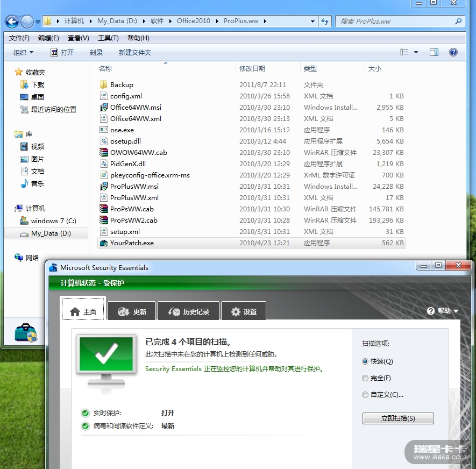The image size is (476, 469).
Task: Click Security Essentials title bar icon
Action: point(53,267)
